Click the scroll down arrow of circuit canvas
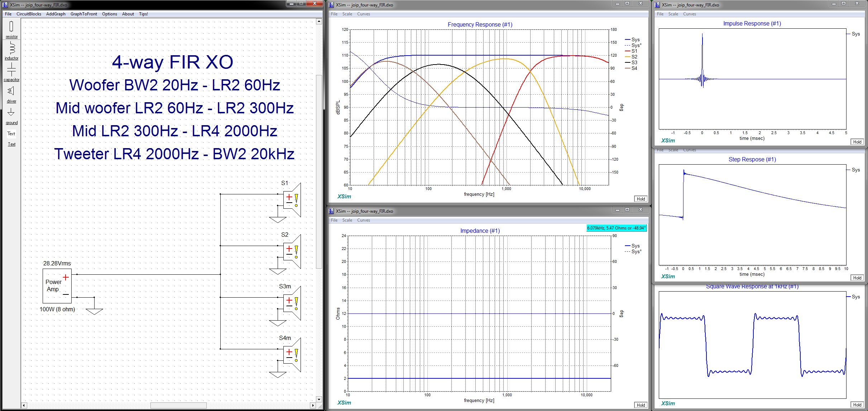Screen dimensions: 868x411 click(319, 399)
